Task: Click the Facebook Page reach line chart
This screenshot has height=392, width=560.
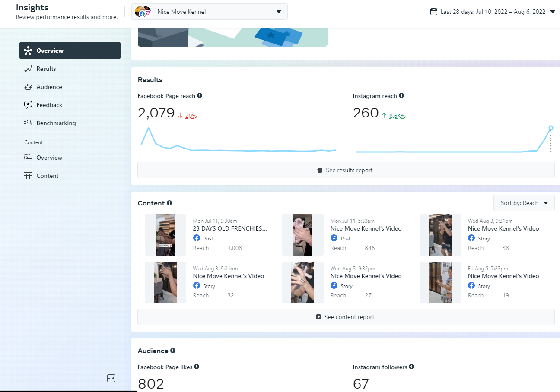Action: coord(239,139)
